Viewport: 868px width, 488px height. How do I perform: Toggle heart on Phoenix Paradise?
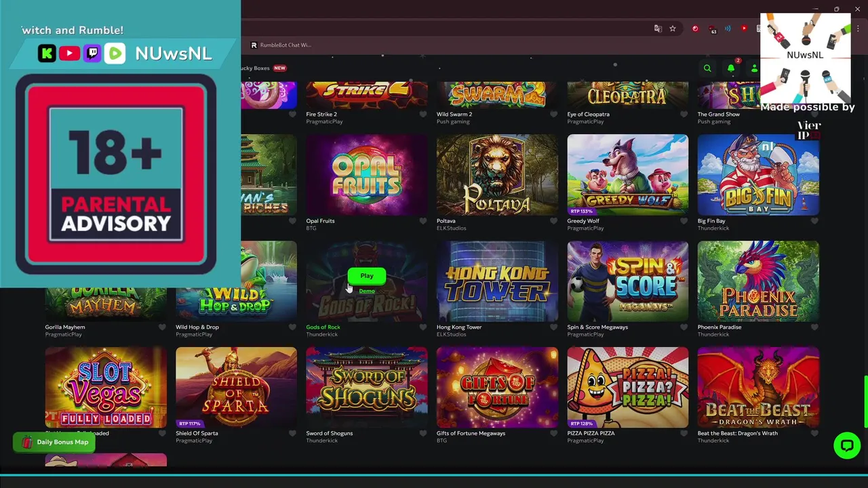[814, 327]
